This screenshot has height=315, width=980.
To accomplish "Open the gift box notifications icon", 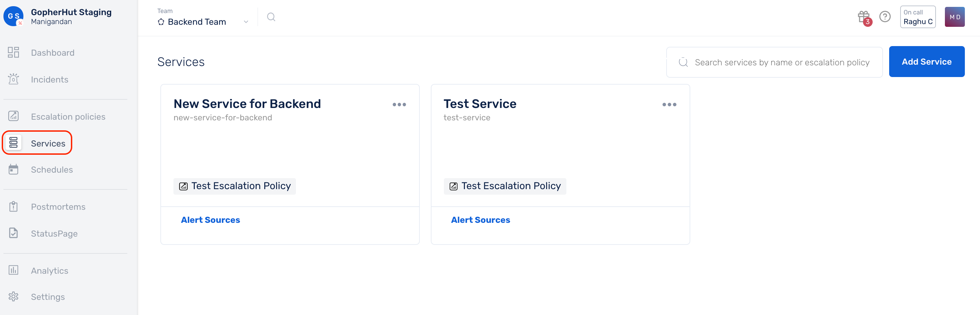I will (864, 17).
